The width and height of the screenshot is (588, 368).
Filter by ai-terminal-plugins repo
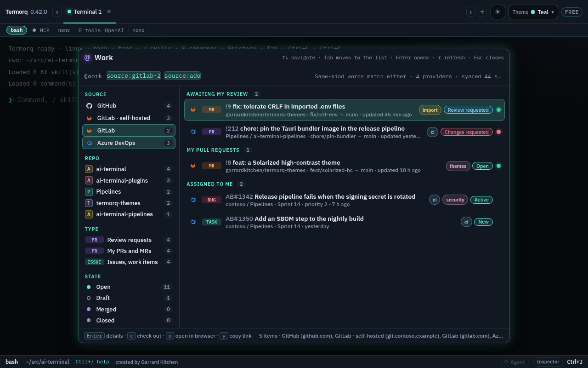pos(129,180)
